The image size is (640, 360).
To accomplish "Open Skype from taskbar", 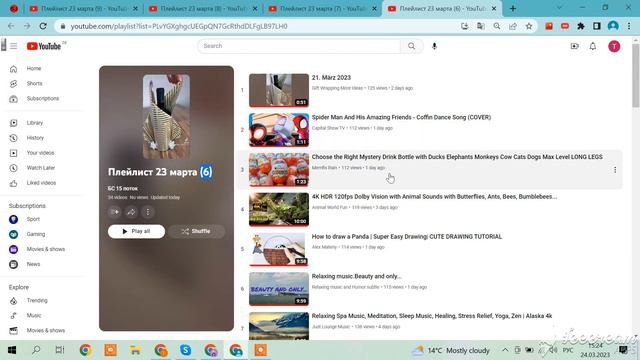I will [186, 350].
